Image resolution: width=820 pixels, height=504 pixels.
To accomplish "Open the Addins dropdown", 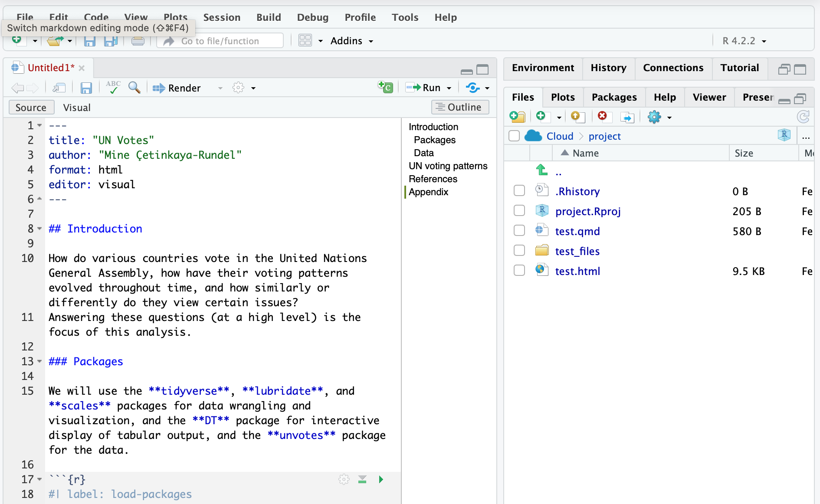I will click(351, 41).
